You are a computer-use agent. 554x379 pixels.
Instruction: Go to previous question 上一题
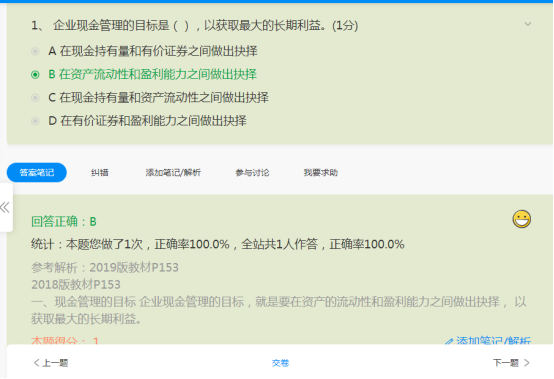point(51,363)
